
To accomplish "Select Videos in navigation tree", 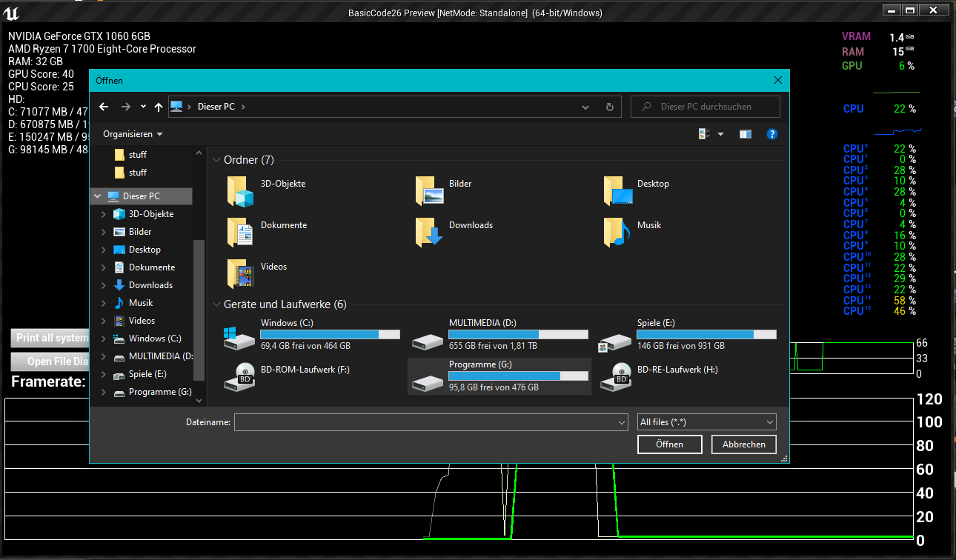I will coord(142,321).
